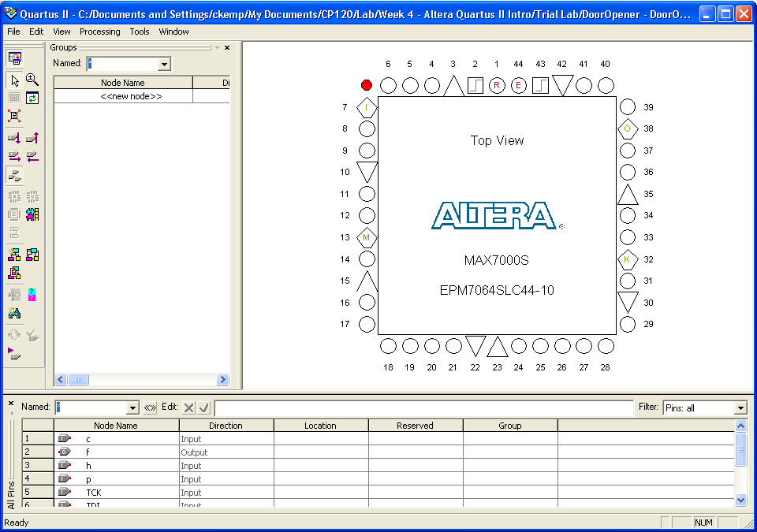This screenshot has width=757, height=532.
Task: Click the Named input field in Groups panel
Action: 123,64
